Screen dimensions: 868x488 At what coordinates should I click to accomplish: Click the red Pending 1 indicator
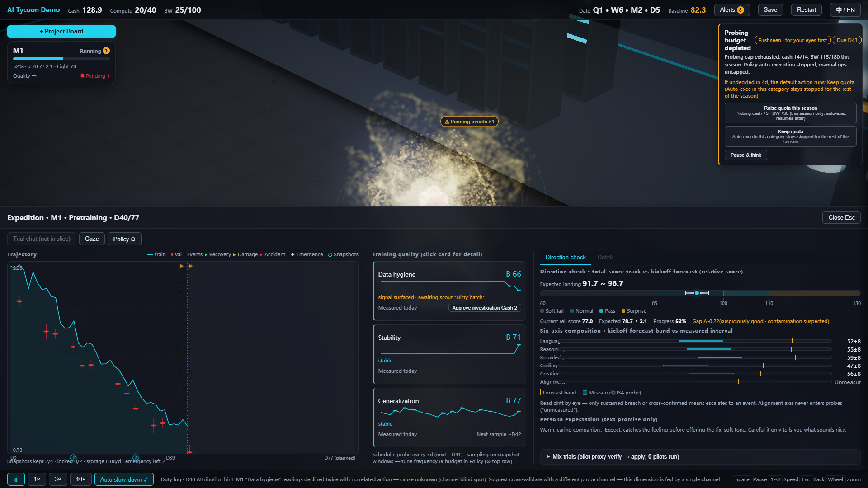click(x=95, y=76)
